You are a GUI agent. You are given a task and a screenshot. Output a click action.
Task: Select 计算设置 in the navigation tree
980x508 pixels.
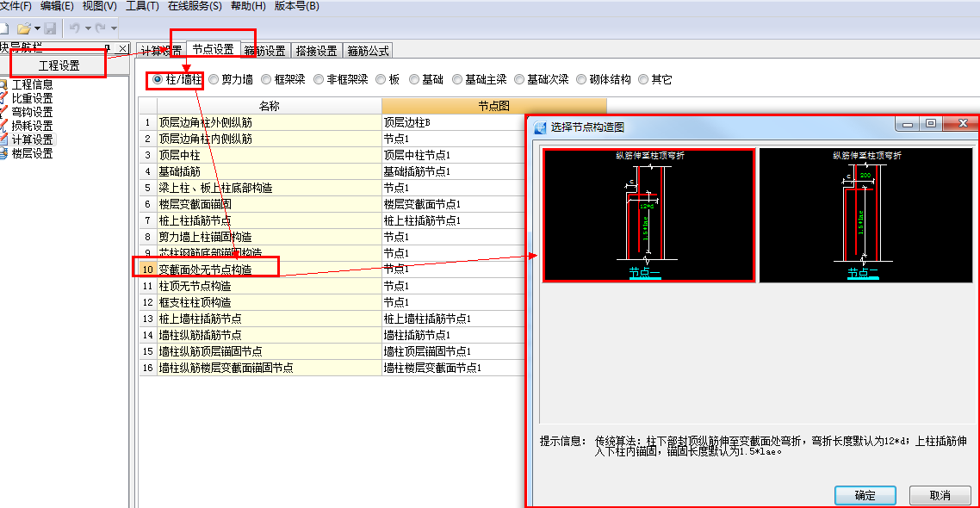coord(33,139)
